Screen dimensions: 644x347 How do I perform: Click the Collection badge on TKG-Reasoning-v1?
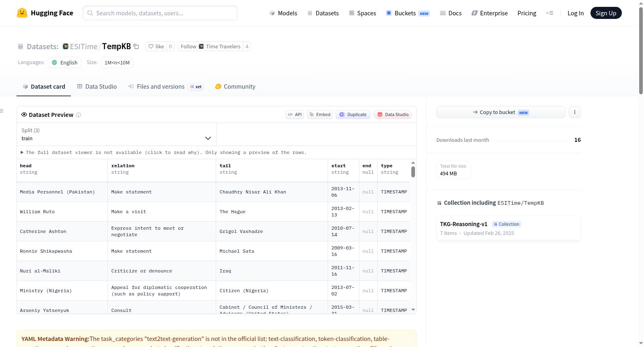506,224
